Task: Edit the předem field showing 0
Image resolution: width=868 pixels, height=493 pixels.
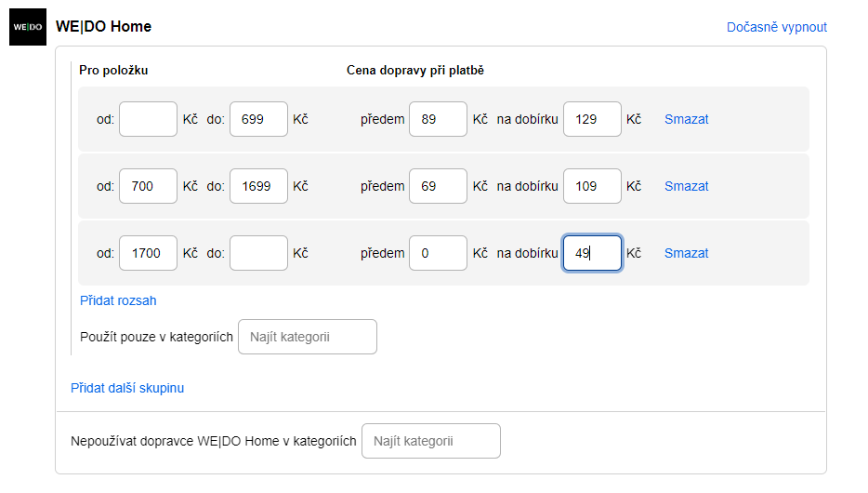Action: point(438,253)
